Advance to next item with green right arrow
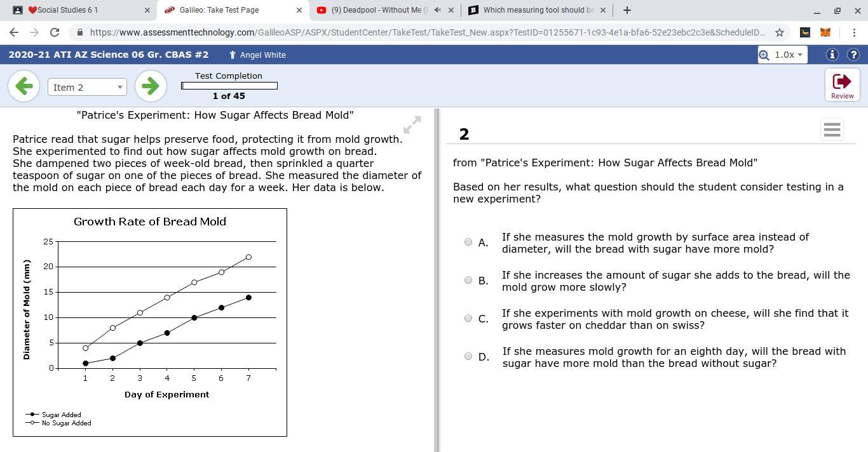This screenshot has height=452, width=868. [x=151, y=86]
